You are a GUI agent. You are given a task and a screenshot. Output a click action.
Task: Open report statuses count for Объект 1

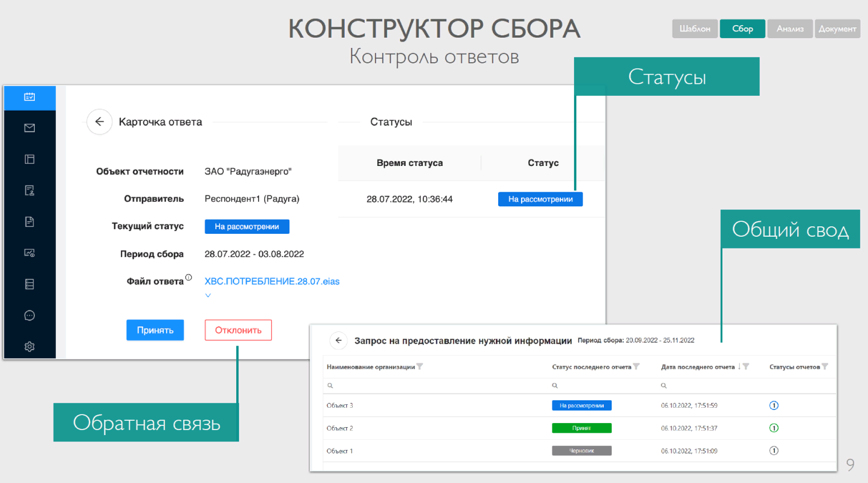[x=774, y=450]
